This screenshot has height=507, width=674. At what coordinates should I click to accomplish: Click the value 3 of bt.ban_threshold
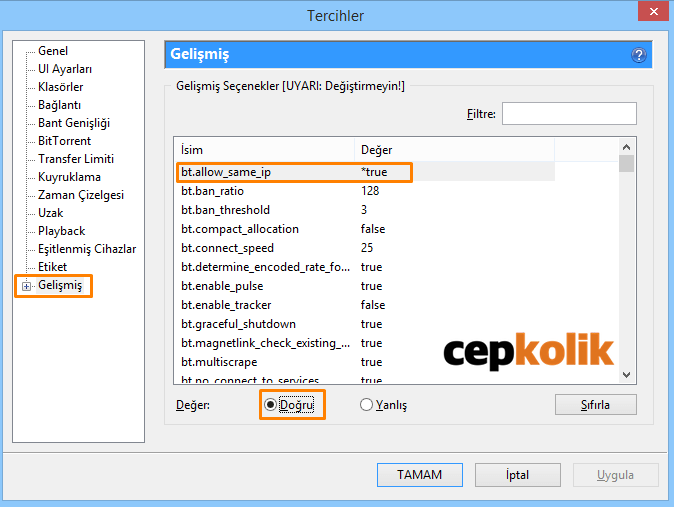pyautogui.click(x=364, y=210)
